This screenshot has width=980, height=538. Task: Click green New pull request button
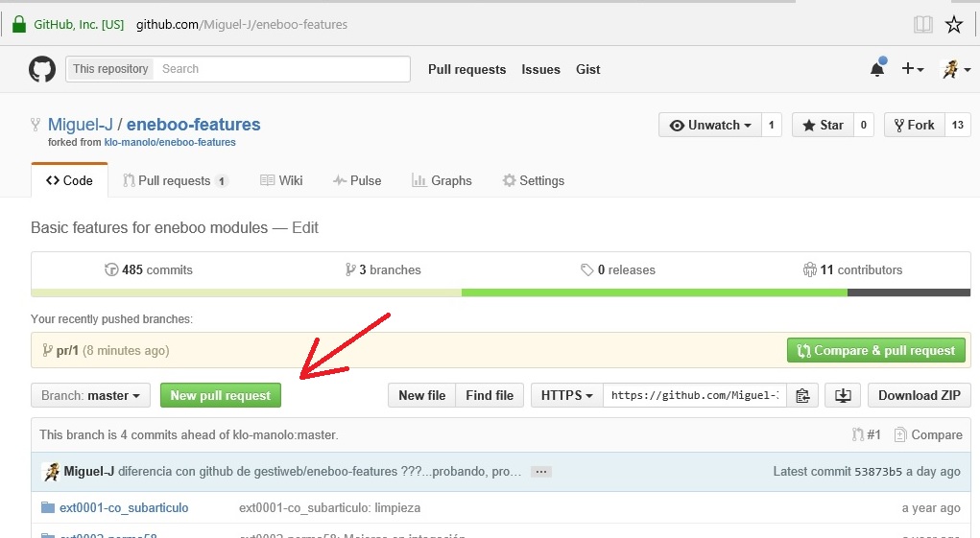[x=221, y=396]
